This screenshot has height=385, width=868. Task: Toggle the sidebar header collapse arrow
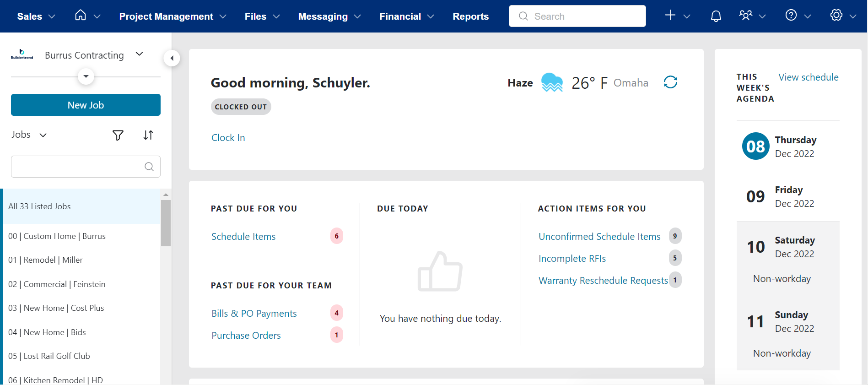coord(86,76)
